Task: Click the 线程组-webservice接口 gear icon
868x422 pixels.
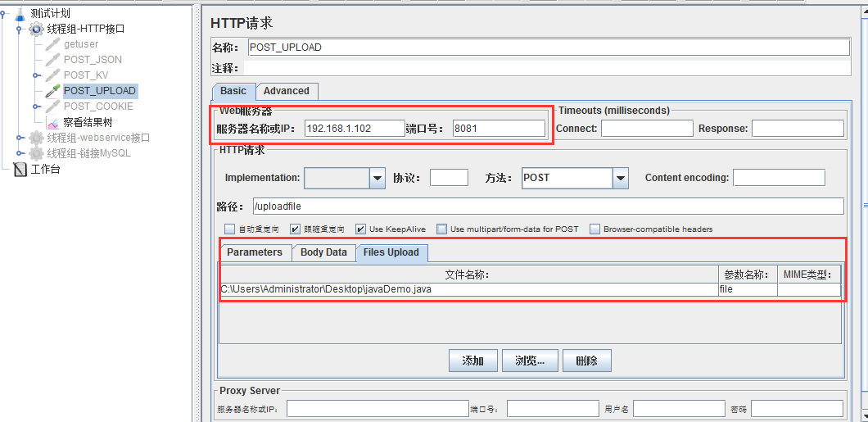Action: [x=37, y=138]
